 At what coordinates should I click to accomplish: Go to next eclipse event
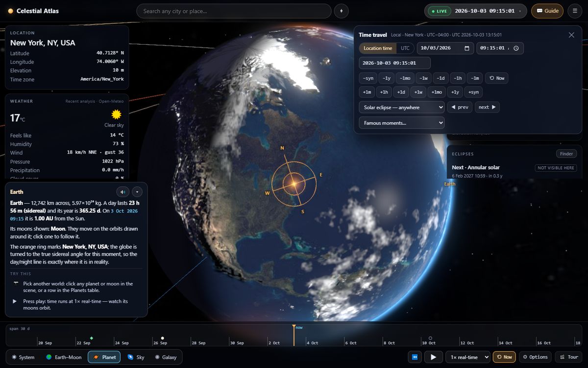pos(487,107)
